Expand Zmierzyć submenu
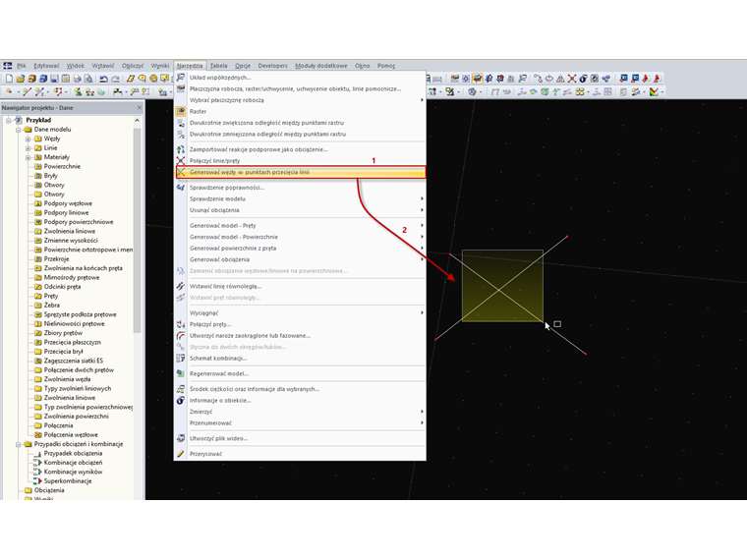Image resolution: width=747 pixels, height=560 pixels. click(301, 412)
